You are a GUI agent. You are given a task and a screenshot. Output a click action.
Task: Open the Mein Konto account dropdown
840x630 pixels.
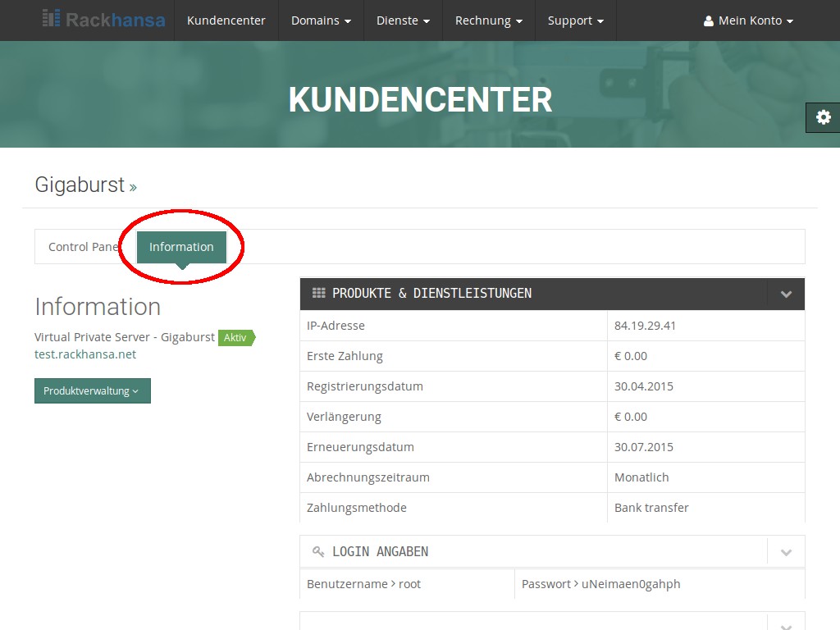[748, 21]
